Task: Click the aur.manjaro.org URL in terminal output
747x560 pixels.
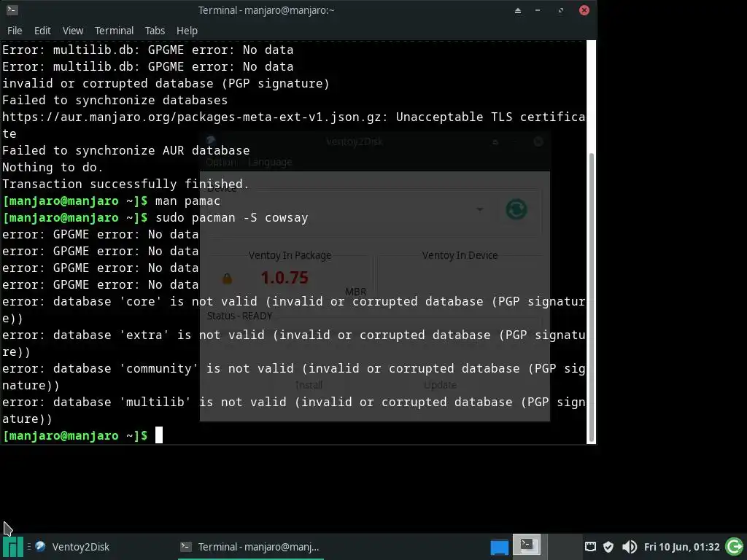Action: [192, 117]
